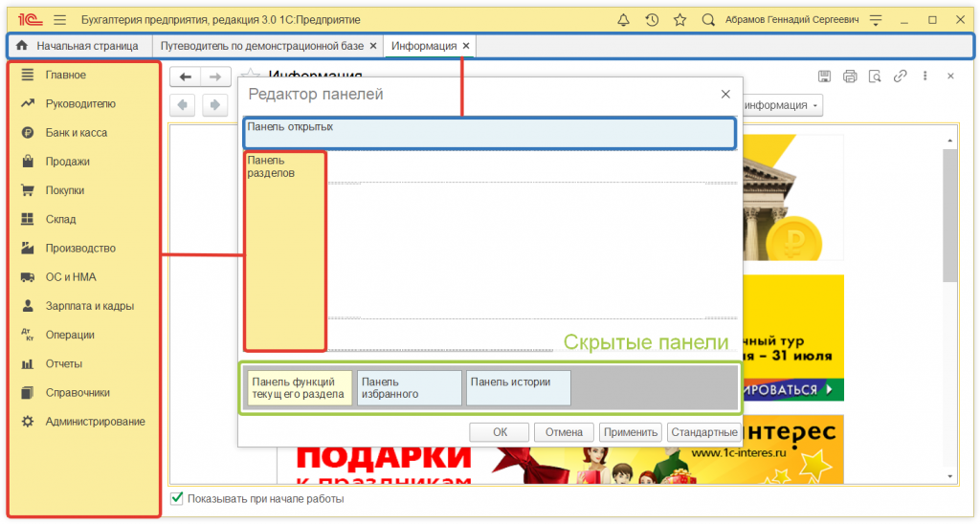
Task: Click scrollbar up arrow in info pane
Action: point(950,141)
